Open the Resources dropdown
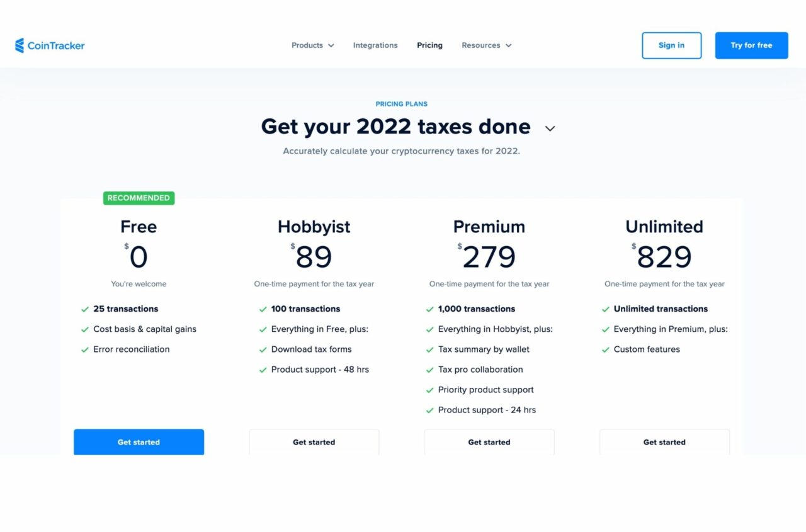Screen dimensions: 806x532 pyautogui.click(x=486, y=45)
